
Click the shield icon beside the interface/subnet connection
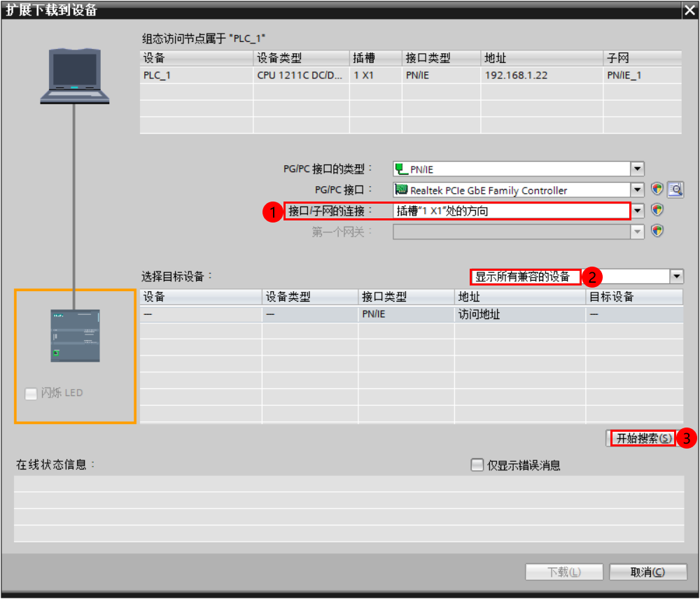point(657,211)
